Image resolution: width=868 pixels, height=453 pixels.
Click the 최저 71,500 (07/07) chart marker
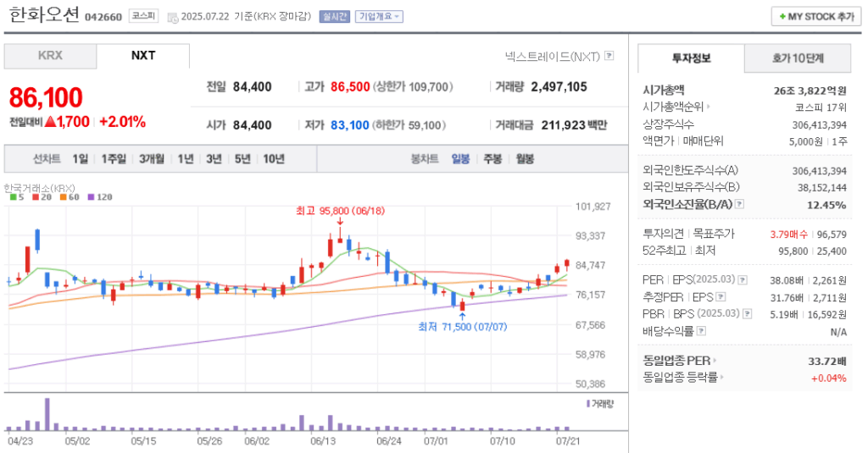point(462,327)
